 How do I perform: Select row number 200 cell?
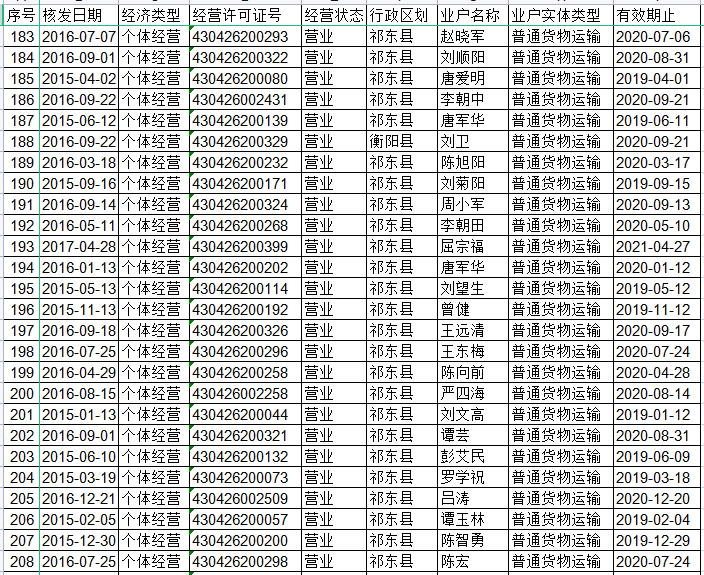click(x=20, y=393)
